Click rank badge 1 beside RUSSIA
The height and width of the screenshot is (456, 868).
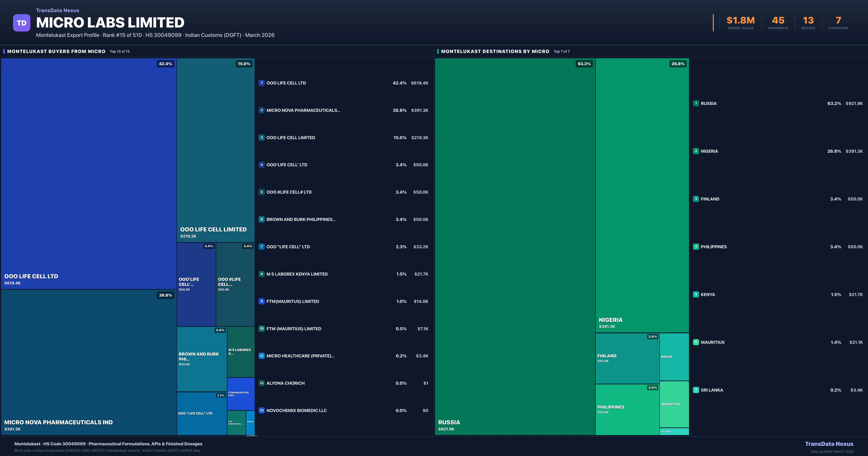pos(696,104)
